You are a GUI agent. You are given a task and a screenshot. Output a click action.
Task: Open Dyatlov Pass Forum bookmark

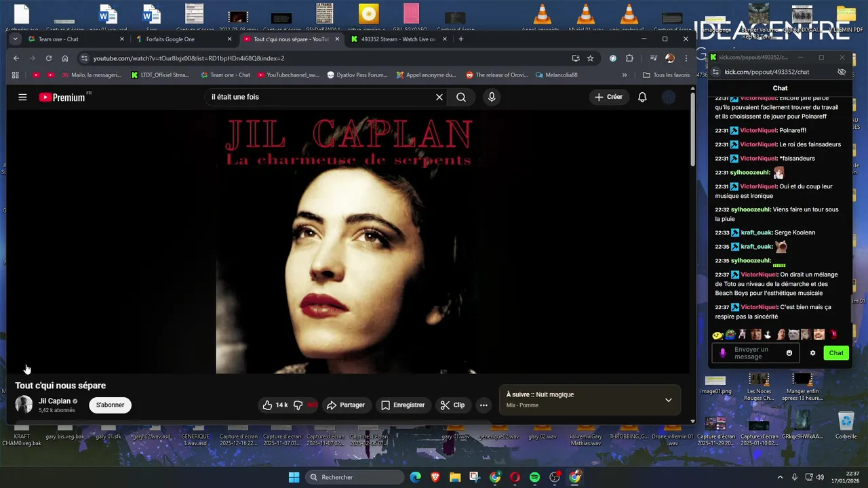coord(357,75)
